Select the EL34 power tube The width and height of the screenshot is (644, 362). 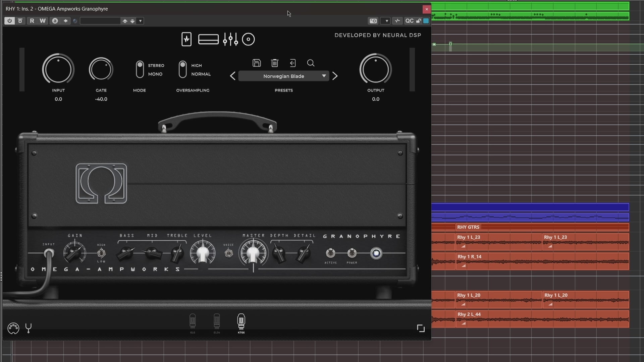click(217, 323)
